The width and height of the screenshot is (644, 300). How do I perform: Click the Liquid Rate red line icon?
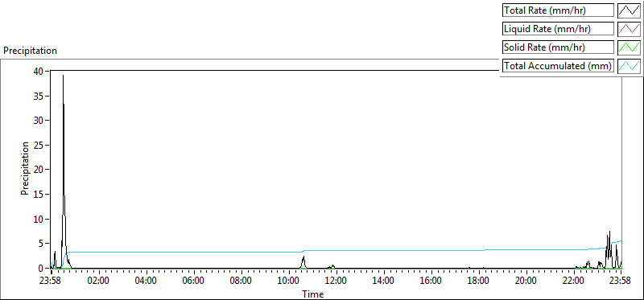tap(629, 29)
